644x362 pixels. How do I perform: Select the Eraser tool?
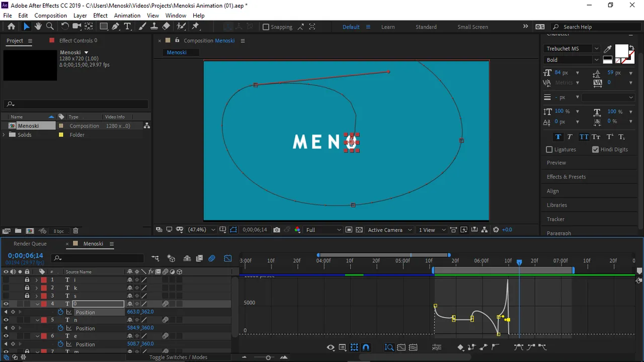[x=166, y=27]
